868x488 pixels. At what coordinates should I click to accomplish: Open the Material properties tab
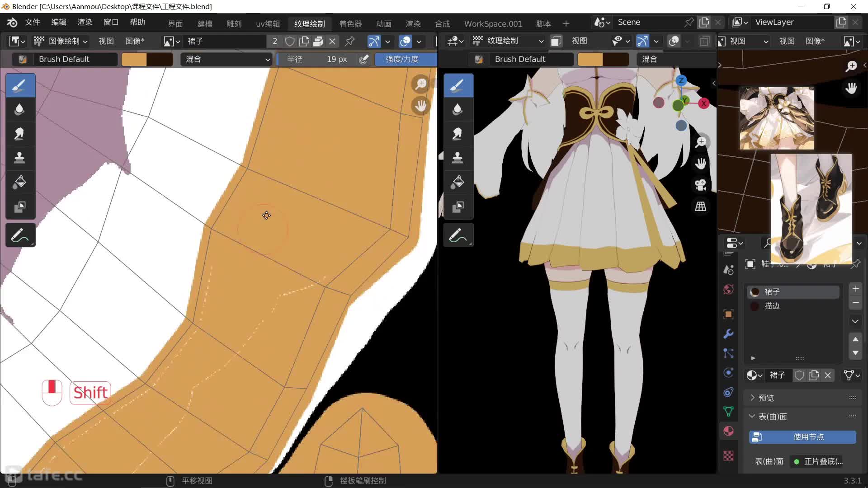click(x=728, y=431)
